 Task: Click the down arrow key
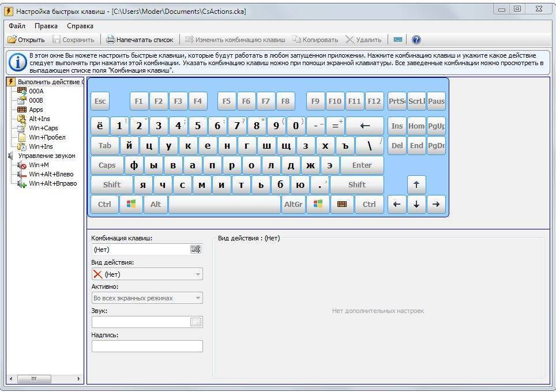point(416,205)
